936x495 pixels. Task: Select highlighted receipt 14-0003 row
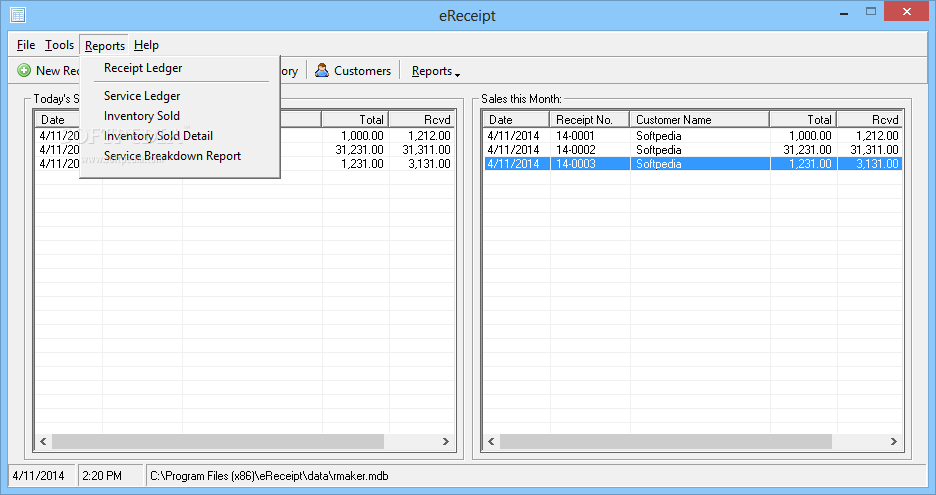pos(692,164)
